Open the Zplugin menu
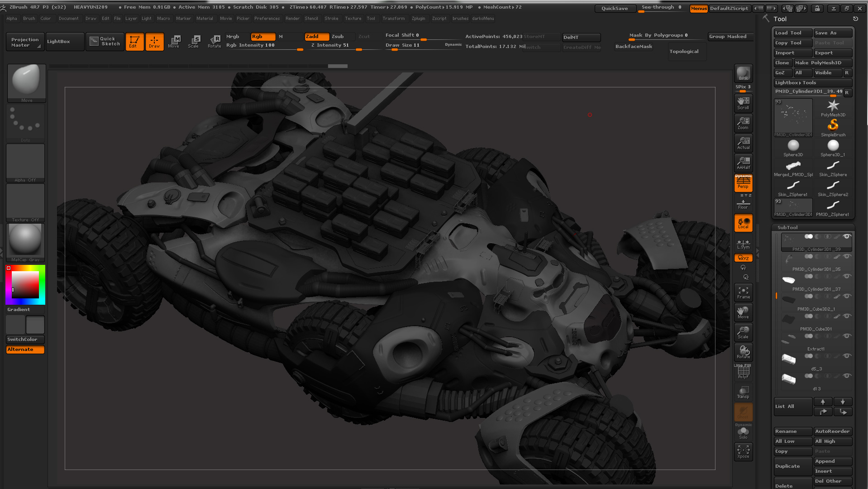 tap(418, 19)
